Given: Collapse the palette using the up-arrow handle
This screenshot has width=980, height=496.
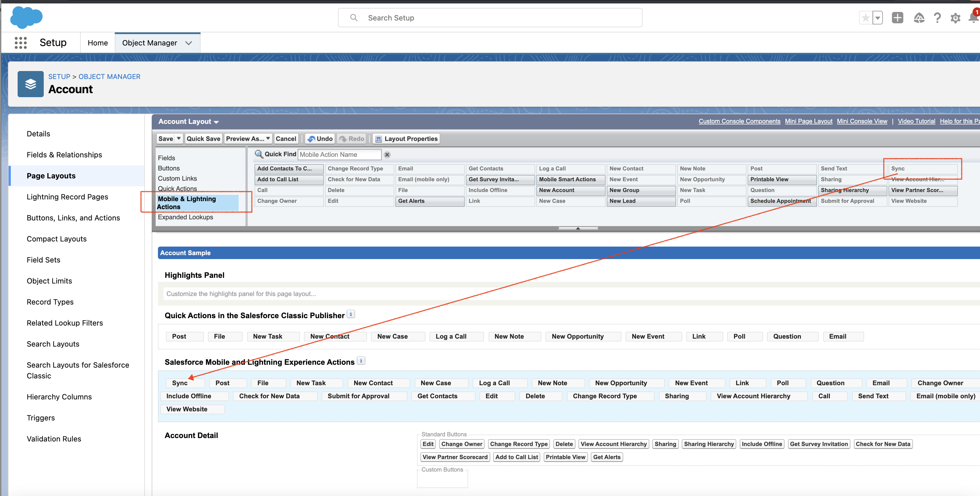Looking at the screenshot, I should pyautogui.click(x=578, y=228).
